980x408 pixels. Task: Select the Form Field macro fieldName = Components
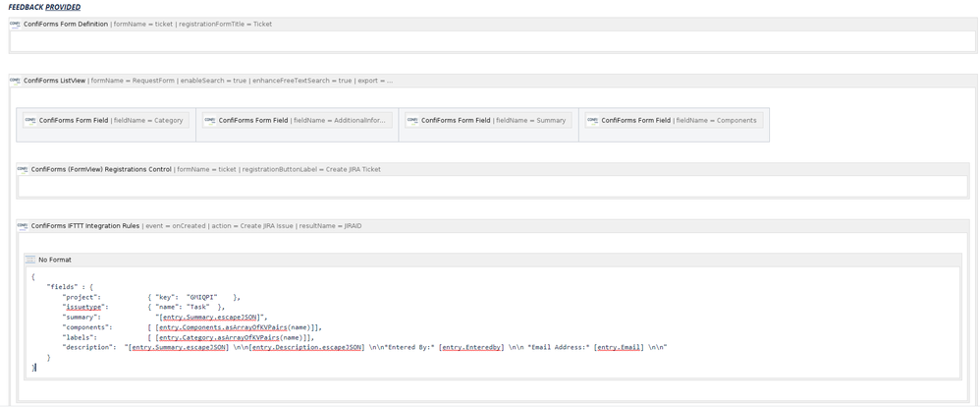[x=674, y=120]
